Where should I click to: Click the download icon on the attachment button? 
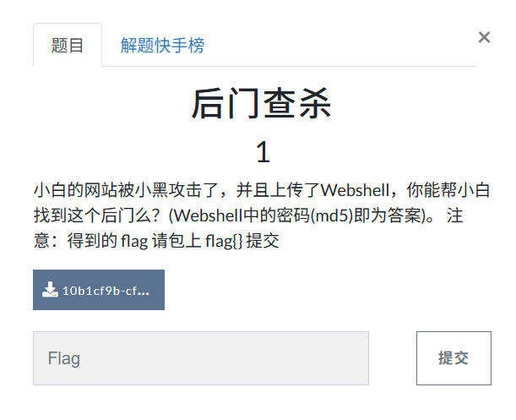tap(50, 290)
